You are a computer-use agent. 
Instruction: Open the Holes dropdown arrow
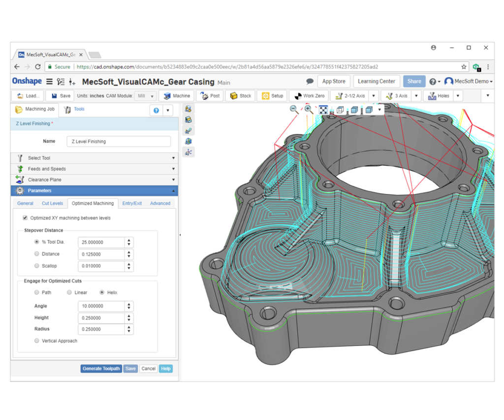pos(458,96)
